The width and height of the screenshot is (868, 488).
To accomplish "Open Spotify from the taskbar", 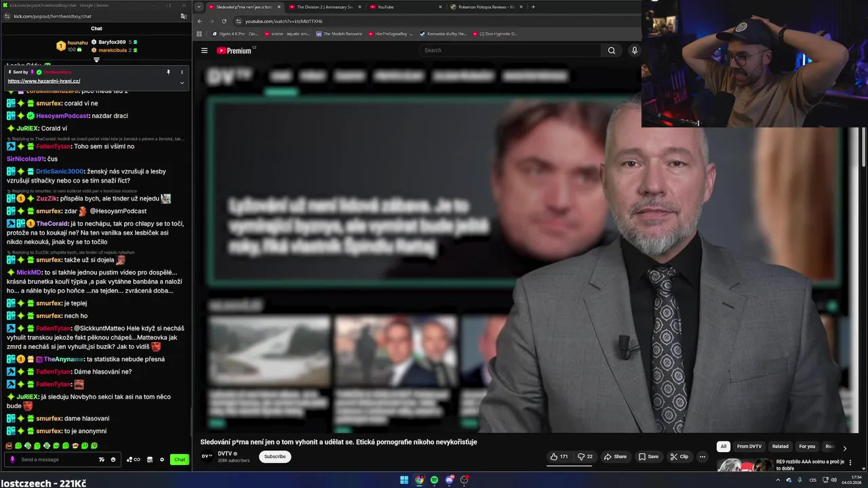I will tap(434, 480).
